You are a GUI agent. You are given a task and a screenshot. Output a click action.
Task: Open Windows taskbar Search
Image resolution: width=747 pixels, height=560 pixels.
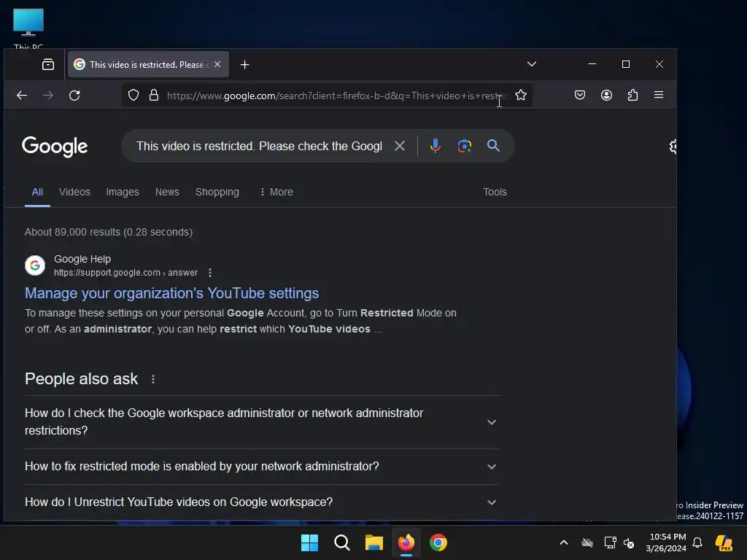point(342,542)
